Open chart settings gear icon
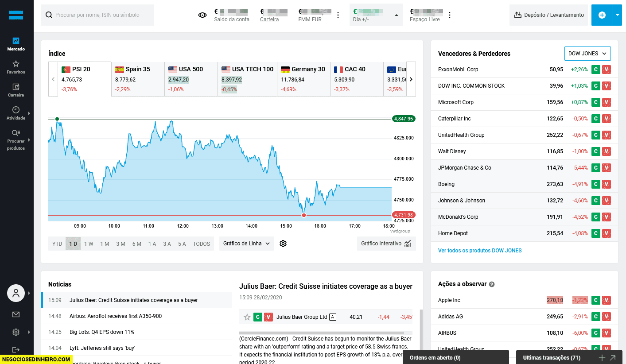 (283, 244)
